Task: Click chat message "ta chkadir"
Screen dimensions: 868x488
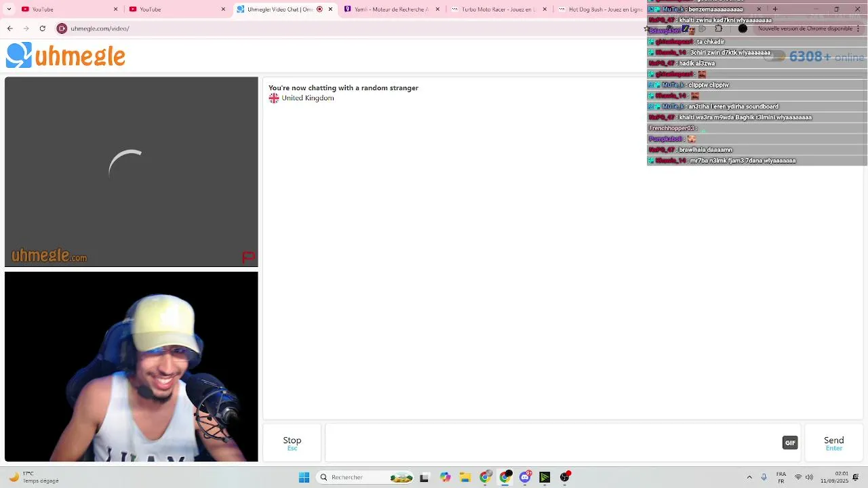Action: pyautogui.click(x=710, y=42)
